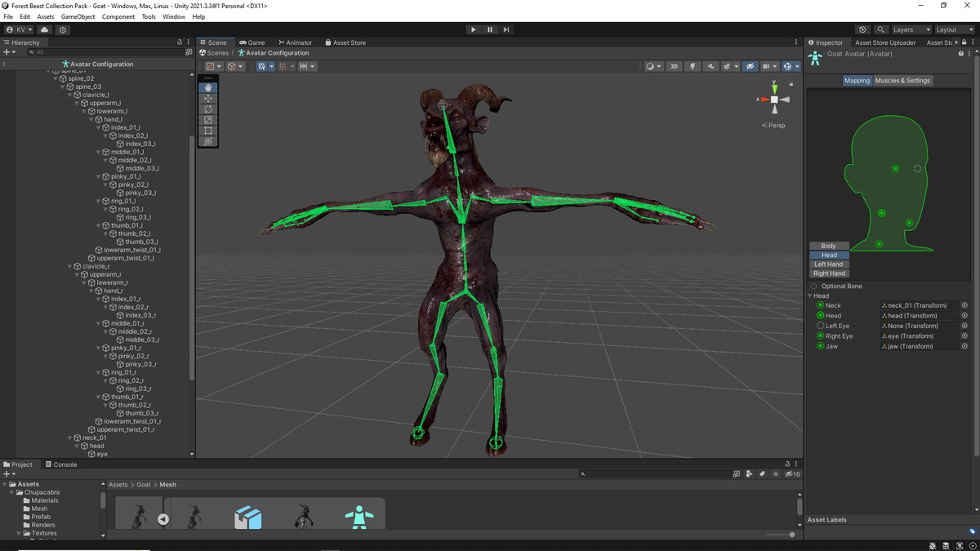Image resolution: width=980 pixels, height=551 pixels.
Task: Click the Scene lighting toggle icon
Action: 693,66
